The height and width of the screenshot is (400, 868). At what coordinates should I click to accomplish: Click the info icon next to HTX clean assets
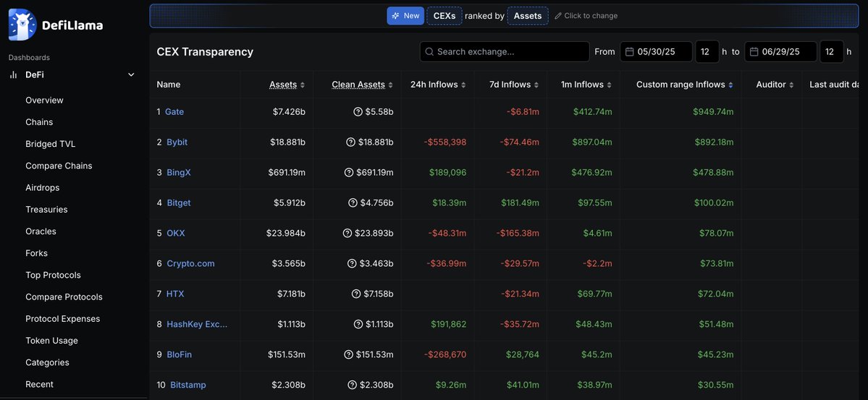[x=356, y=294]
